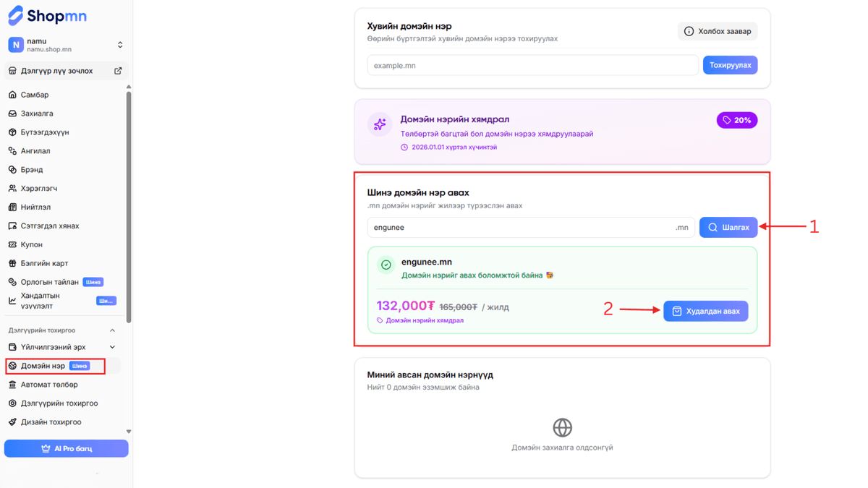The height and width of the screenshot is (488, 868).
Task: Click the Дизайн тохиргоо brush icon
Action: point(12,422)
